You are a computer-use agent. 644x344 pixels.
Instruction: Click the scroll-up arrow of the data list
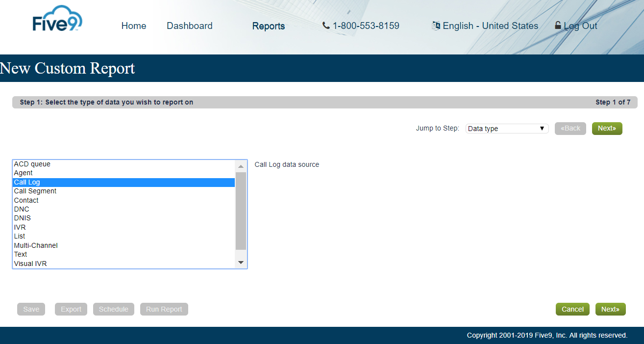point(241,166)
